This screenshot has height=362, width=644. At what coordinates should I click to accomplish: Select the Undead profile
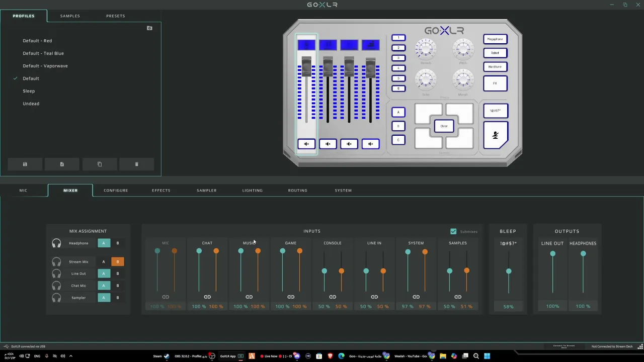click(x=31, y=104)
